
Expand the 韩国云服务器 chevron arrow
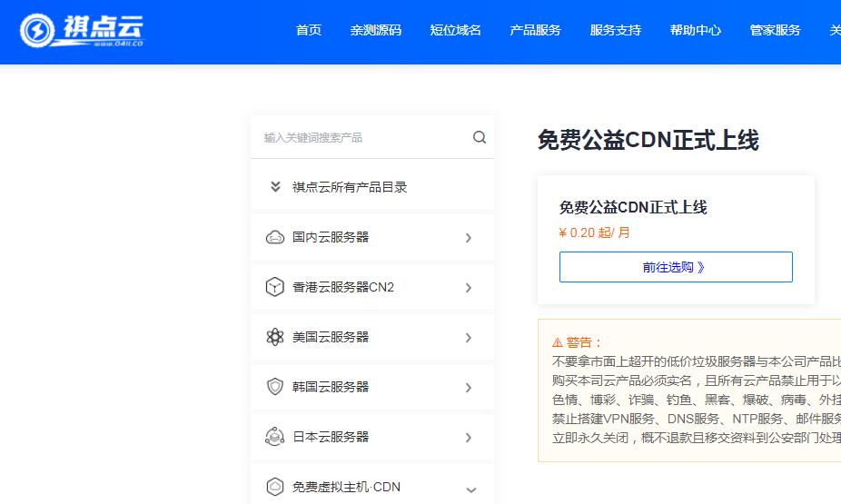click(469, 387)
